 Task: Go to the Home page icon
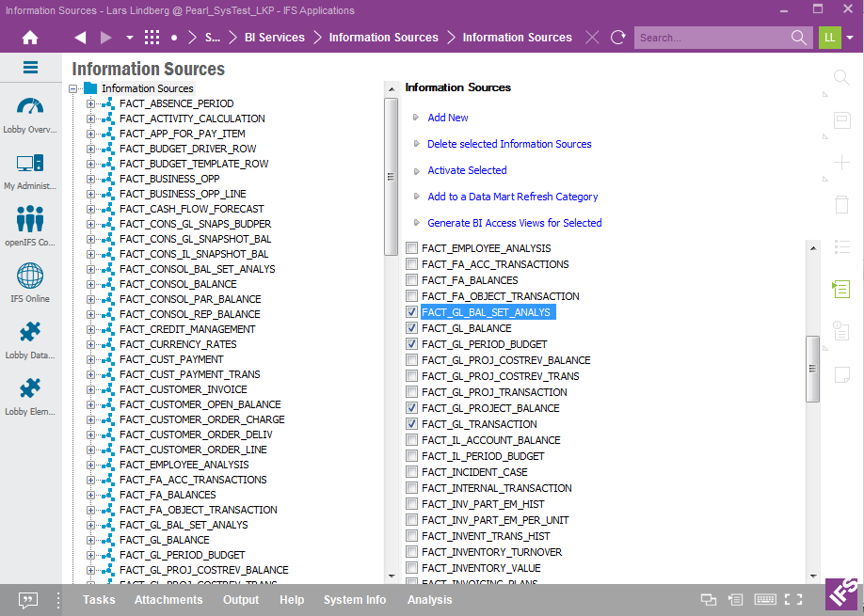point(30,38)
